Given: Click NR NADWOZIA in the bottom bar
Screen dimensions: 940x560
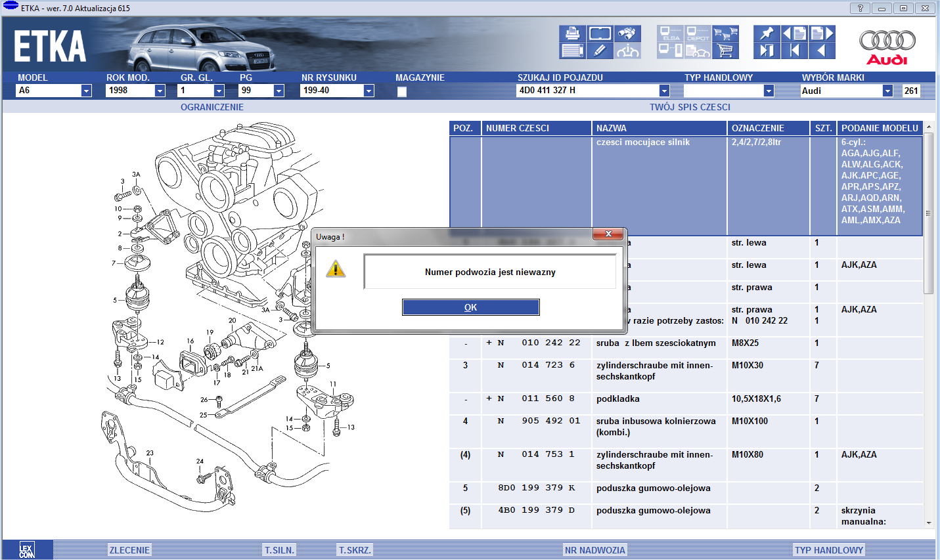Looking at the screenshot, I should 595,550.
